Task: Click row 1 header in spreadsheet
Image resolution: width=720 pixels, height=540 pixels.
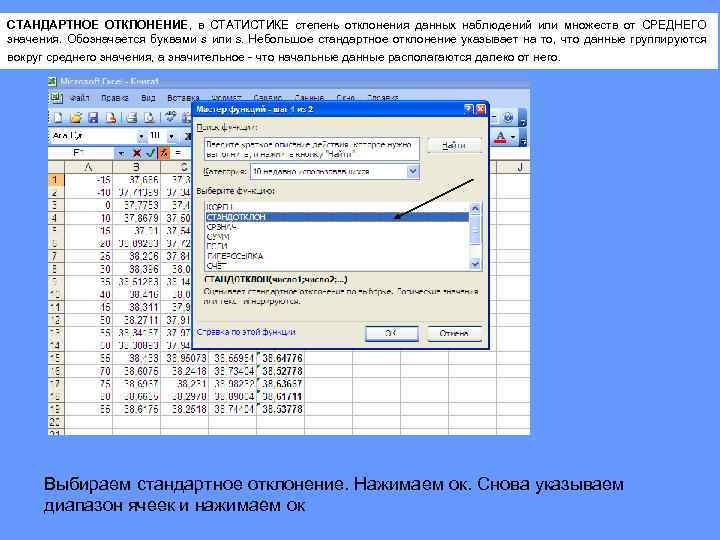Action: (56, 180)
